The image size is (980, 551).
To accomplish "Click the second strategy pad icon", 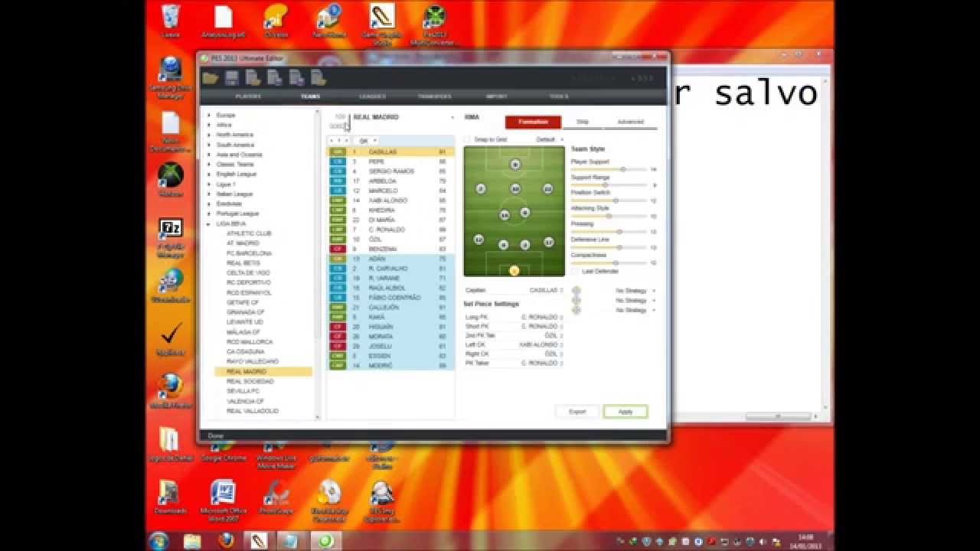I will click(576, 301).
